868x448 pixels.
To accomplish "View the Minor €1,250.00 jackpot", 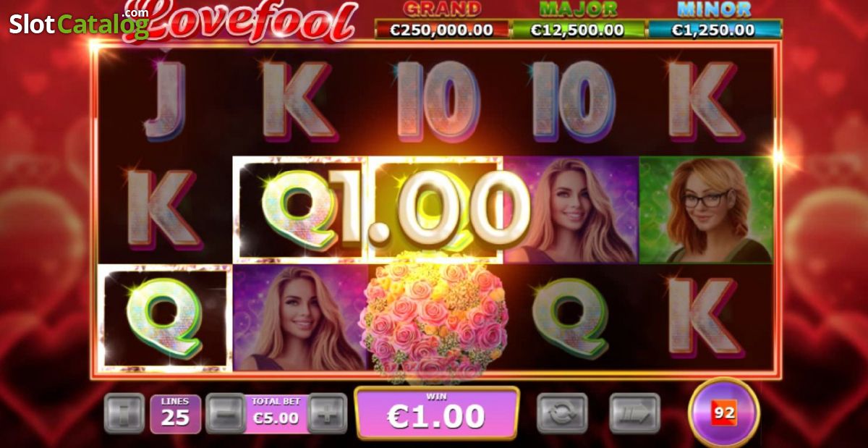I will 715,21.
